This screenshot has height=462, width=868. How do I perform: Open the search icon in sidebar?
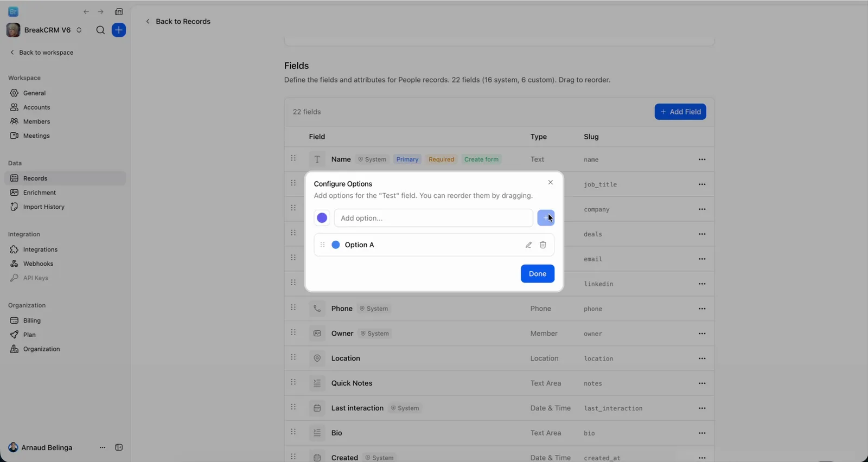click(x=100, y=30)
